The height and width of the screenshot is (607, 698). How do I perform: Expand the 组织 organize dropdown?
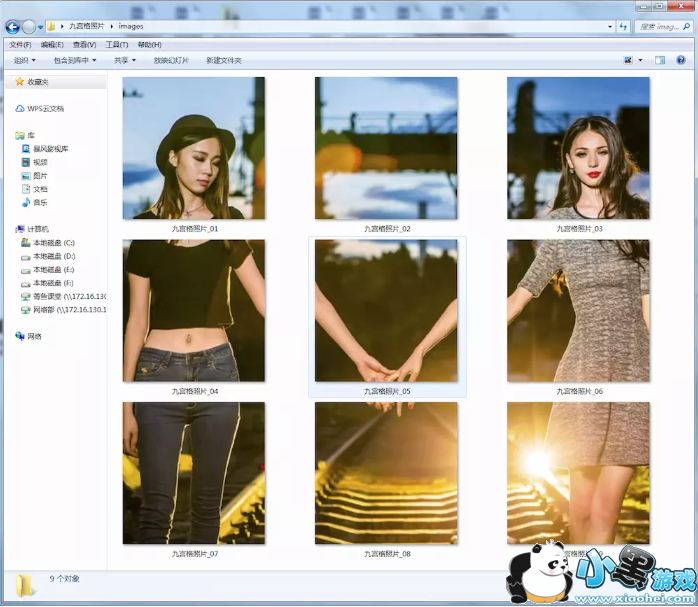click(x=24, y=60)
